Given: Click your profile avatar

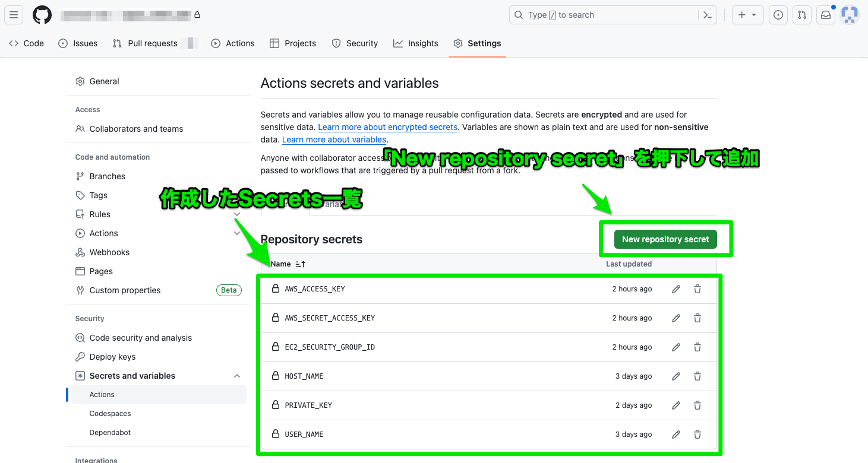Looking at the screenshot, I should pos(850,15).
